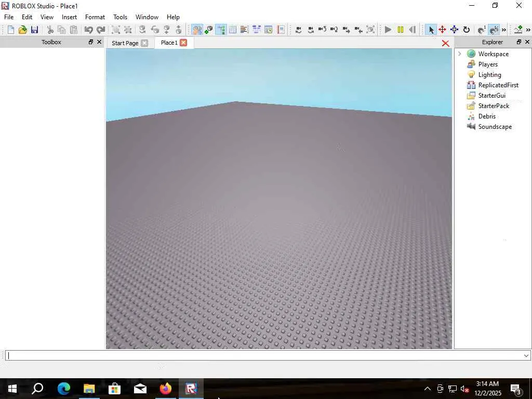Toggle the Properties panel toolbar button
The image size is (532, 399).
232,30
